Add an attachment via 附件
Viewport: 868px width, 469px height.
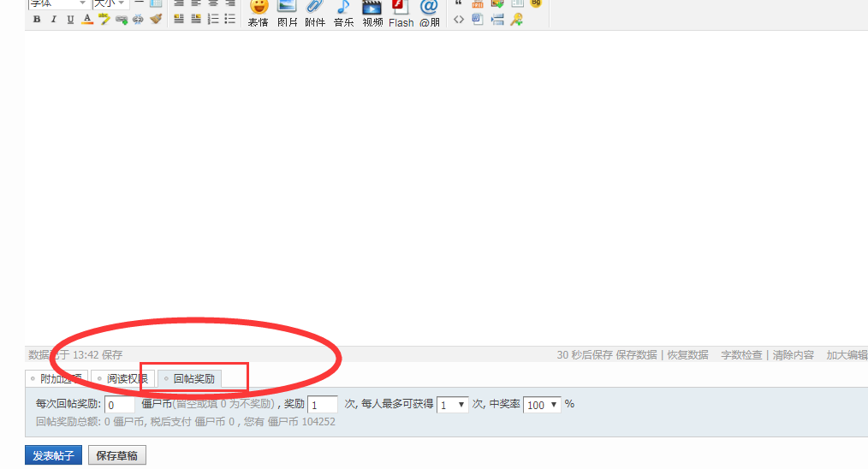[315, 12]
